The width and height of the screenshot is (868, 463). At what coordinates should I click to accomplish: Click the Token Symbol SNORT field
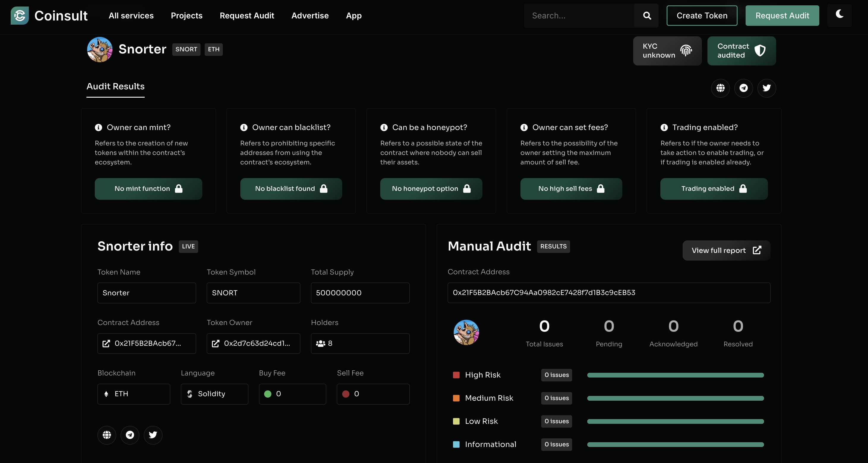pos(253,293)
